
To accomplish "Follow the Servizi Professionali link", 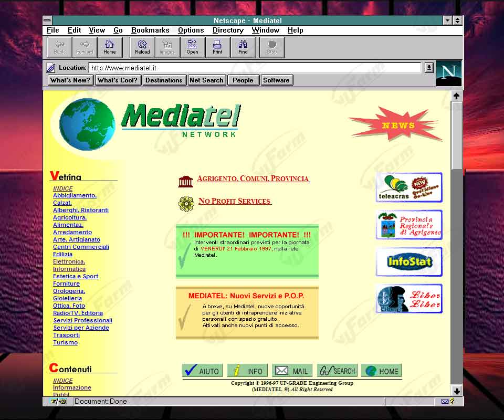I will pyautogui.click(x=82, y=320).
